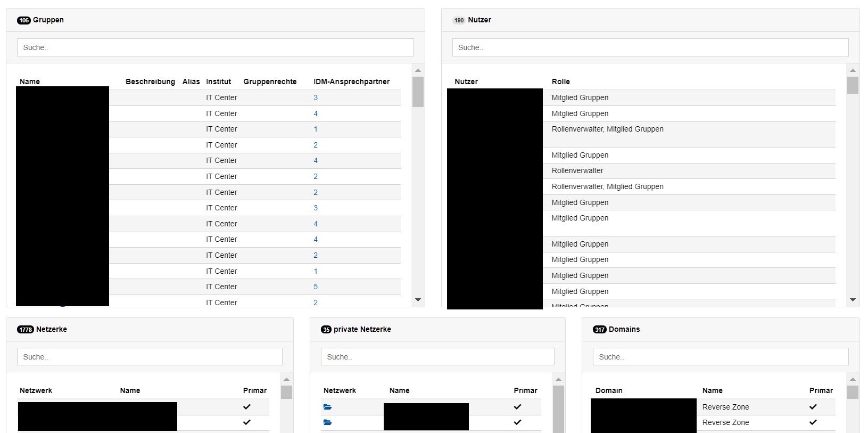868x433 pixels.
Task: Click the Rolle column header
Action: click(561, 81)
